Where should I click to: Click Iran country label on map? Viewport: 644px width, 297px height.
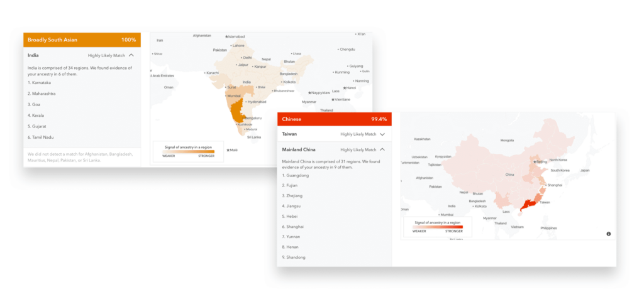coord(160,40)
